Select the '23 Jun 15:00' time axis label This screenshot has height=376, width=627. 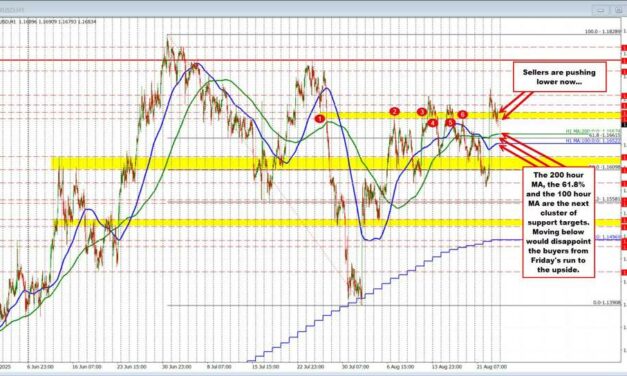pyautogui.click(x=132, y=367)
